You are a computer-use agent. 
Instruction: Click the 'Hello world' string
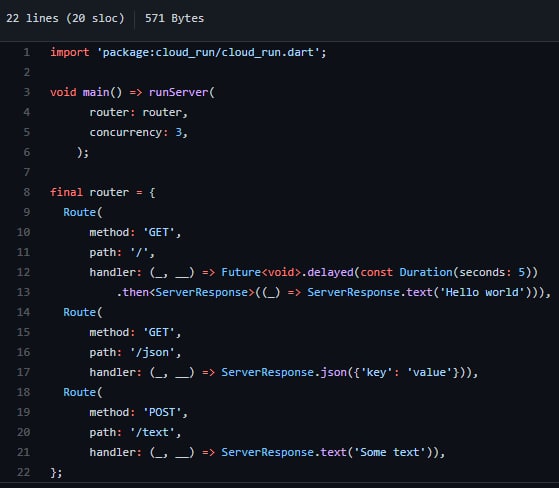pyautogui.click(x=482, y=292)
